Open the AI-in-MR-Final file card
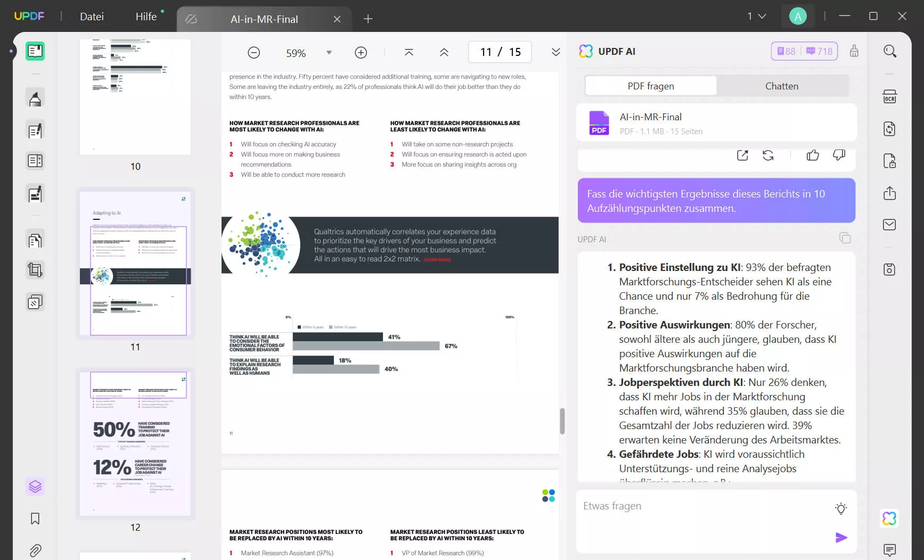 click(716, 123)
